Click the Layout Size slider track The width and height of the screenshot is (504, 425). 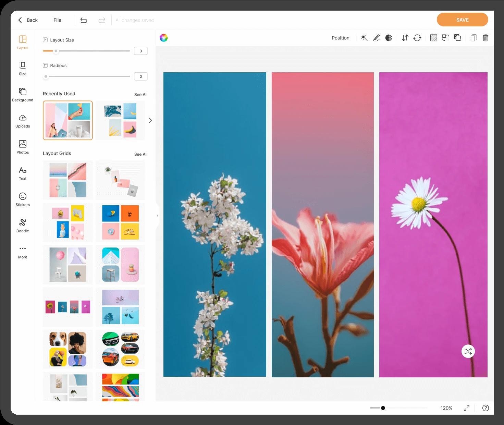(93, 51)
